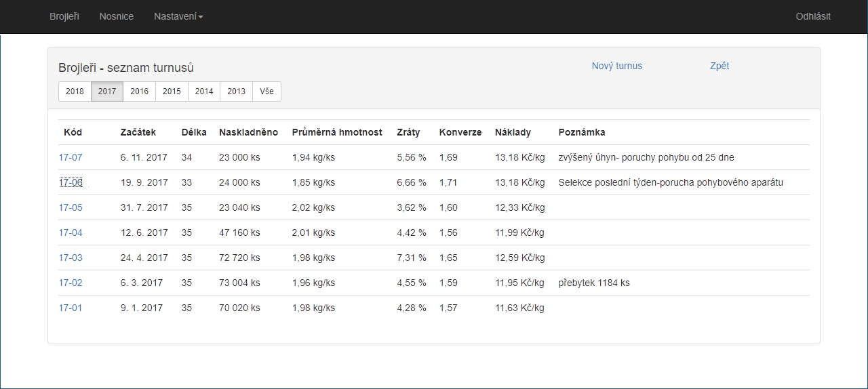
Task: Click the Odhlásit logout link
Action: tap(813, 16)
